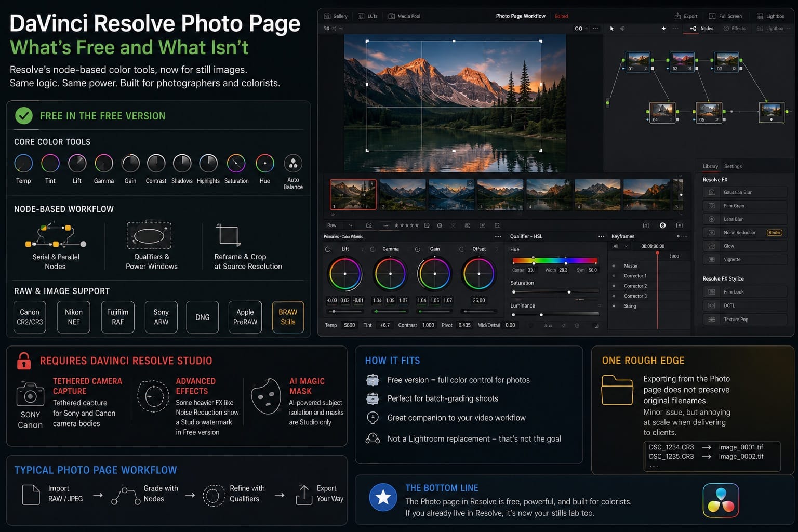Toggle the Sizing keyframe diamond

coord(614,306)
